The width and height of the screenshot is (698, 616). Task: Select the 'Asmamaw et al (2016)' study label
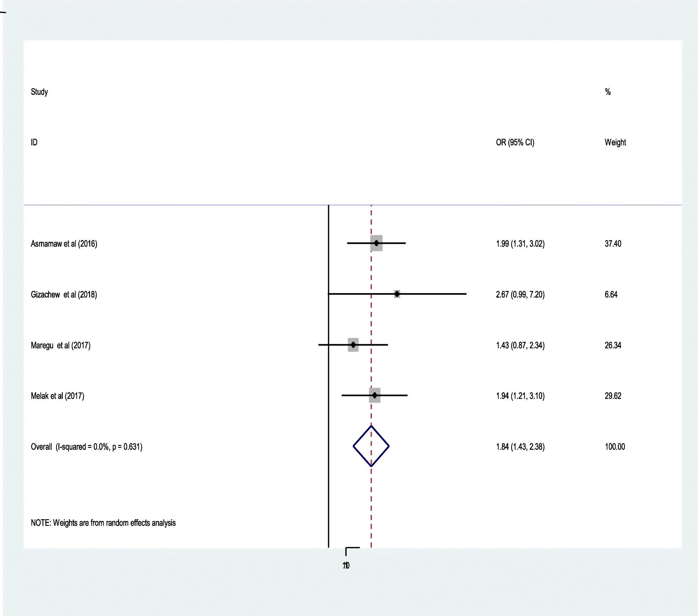pos(64,244)
